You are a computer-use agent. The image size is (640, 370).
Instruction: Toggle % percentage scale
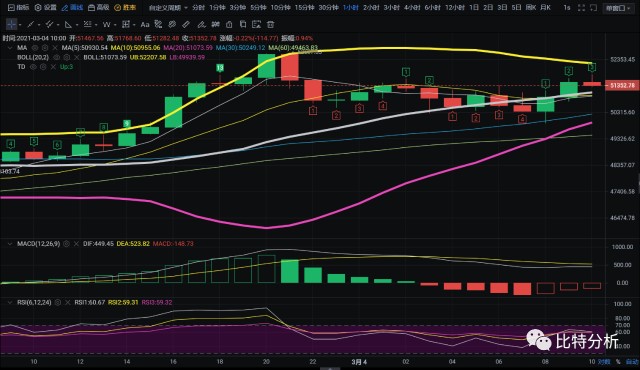click(x=618, y=362)
